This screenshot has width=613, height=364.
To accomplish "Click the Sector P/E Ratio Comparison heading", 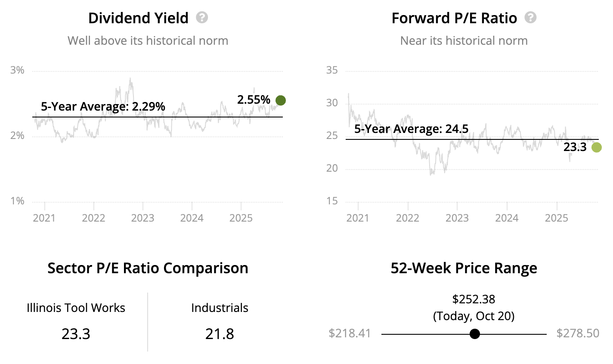I will [x=148, y=268].
